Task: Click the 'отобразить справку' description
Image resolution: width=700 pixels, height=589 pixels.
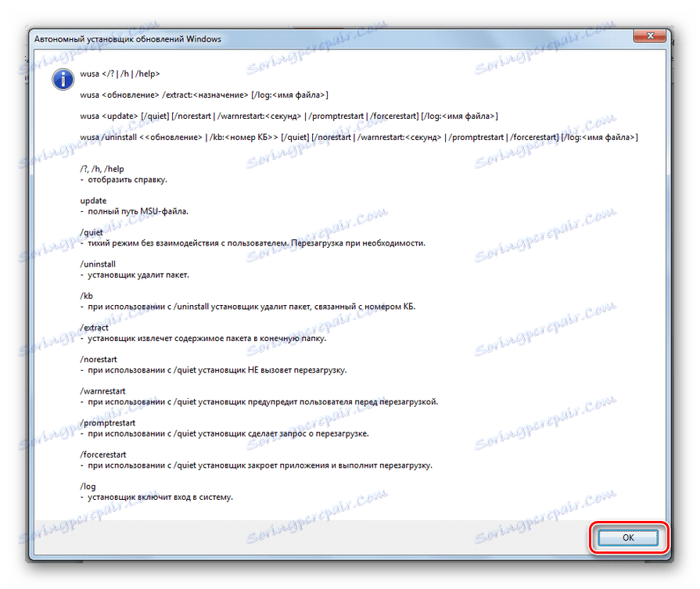Action: [x=124, y=179]
